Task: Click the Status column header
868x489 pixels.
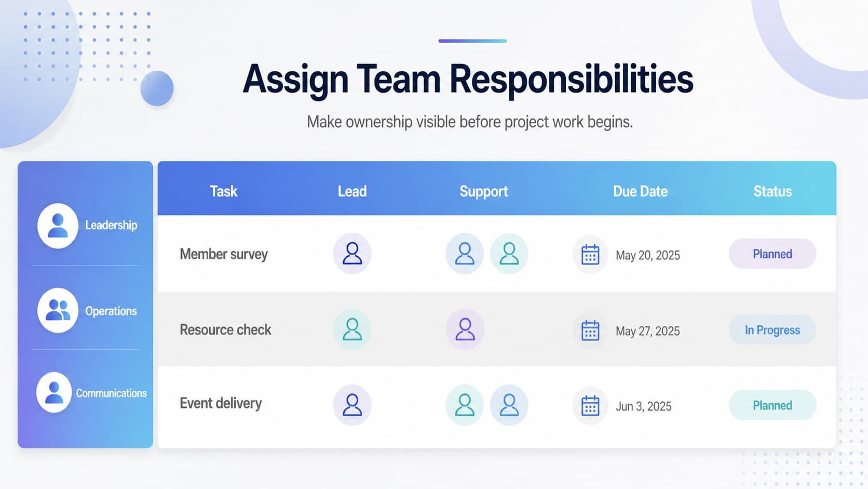Action: [x=772, y=191]
